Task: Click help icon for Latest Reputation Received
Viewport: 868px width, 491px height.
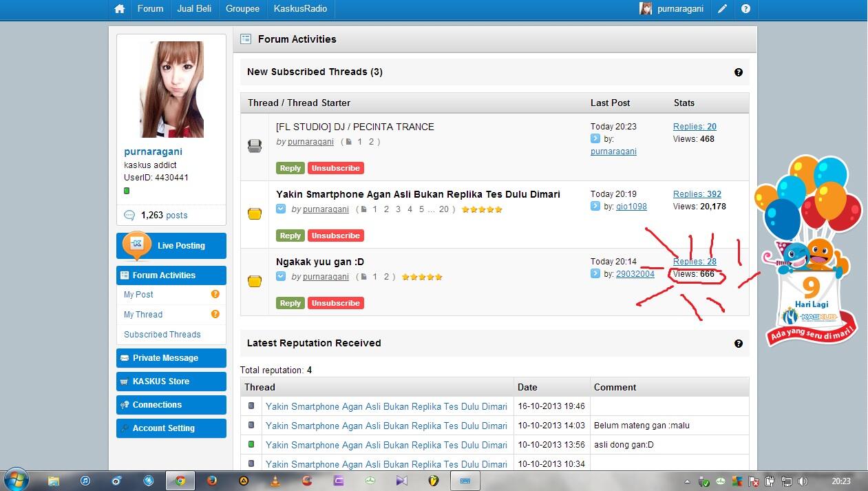Action: click(x=739, y=344)
